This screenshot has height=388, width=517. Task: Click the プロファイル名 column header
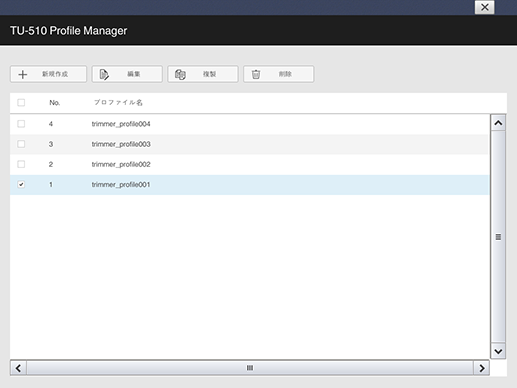[x=118, y=102]
